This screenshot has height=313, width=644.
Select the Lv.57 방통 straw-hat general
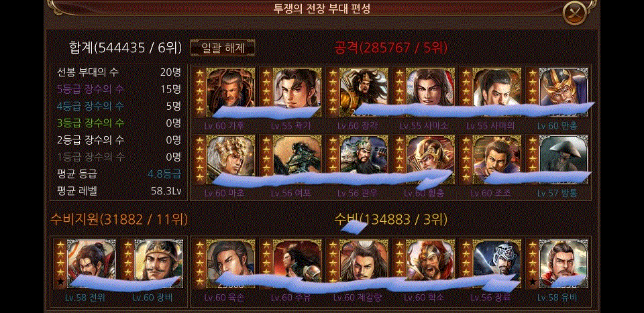click(x=557, y=160)
